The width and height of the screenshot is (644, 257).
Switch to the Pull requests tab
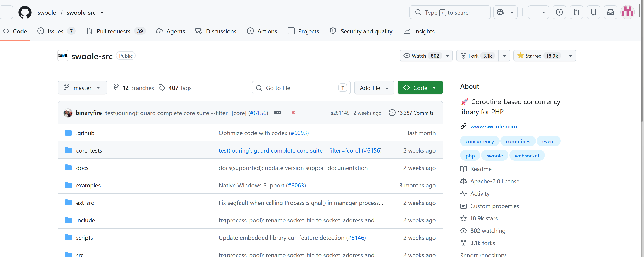(x=116, y=31)
